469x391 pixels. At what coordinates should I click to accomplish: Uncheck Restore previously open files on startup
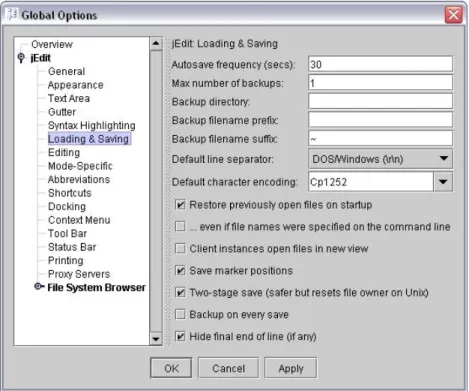coord(180,205)
